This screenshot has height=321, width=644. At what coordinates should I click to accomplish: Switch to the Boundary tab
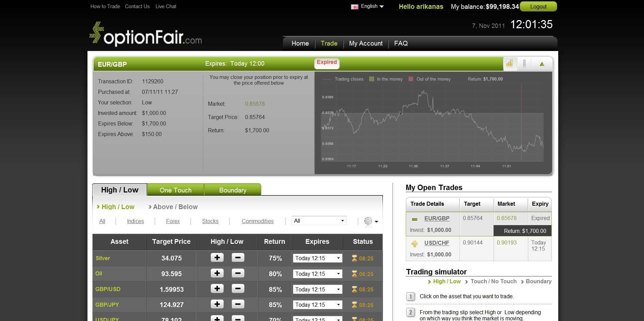(x=232, y=190)
